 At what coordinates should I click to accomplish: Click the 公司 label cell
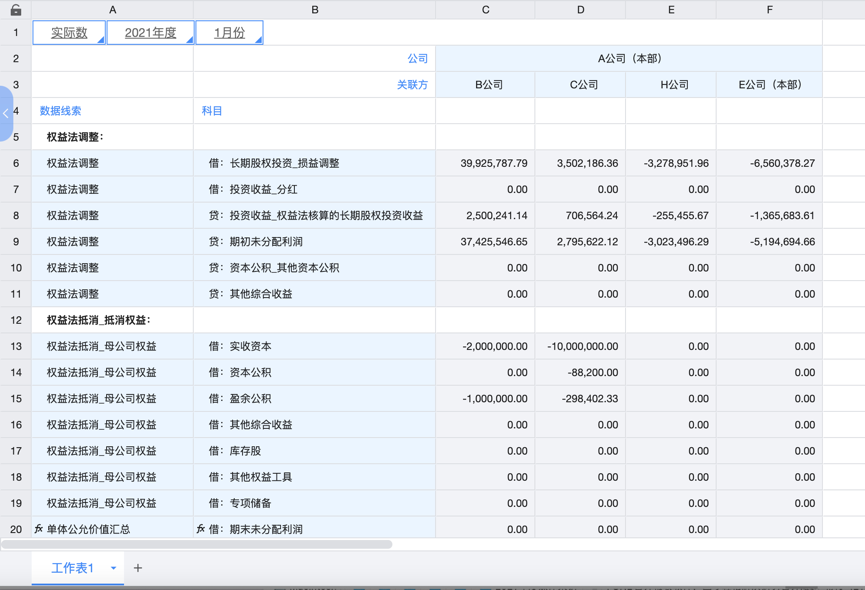tap(314, 58)
